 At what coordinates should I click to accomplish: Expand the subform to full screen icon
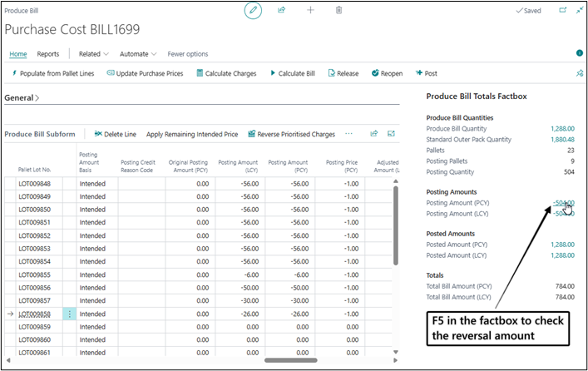[391, 134]
